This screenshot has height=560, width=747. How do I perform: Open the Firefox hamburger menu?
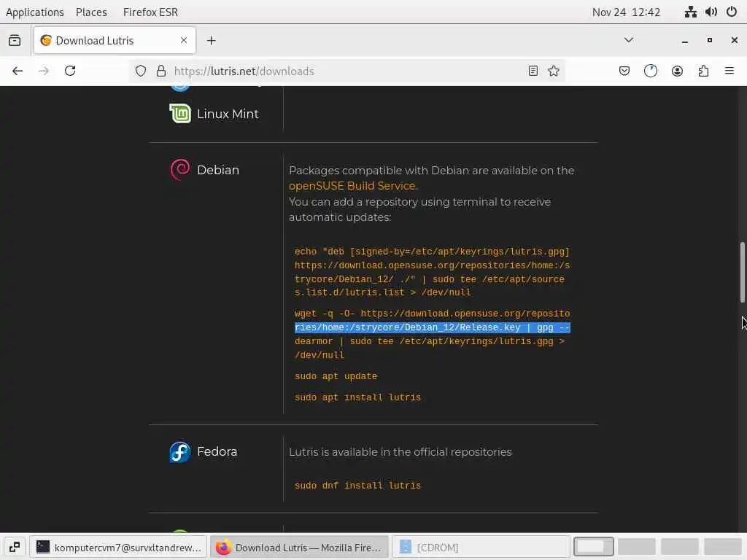click(729, 71)
